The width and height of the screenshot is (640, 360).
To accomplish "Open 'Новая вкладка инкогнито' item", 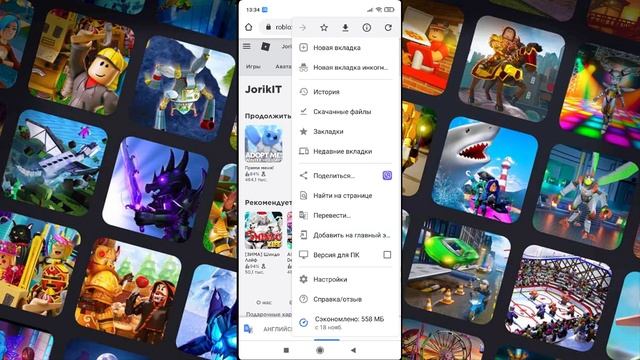I will tap(346, 67).
